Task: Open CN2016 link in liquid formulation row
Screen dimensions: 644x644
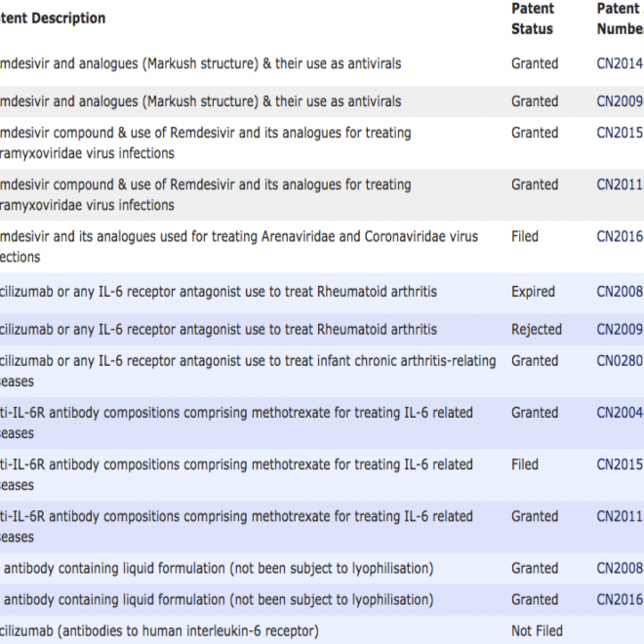Action: coord(621,599)
